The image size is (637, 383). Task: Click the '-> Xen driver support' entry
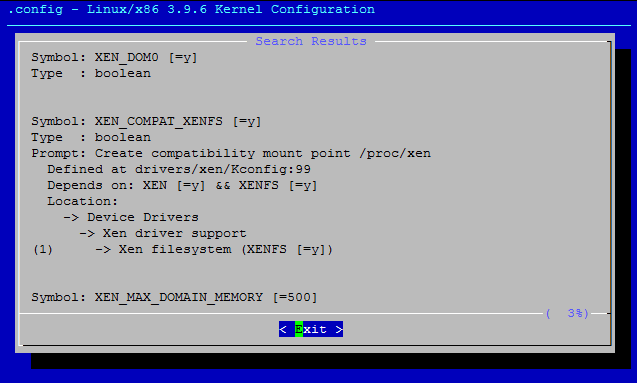[162, 234]
